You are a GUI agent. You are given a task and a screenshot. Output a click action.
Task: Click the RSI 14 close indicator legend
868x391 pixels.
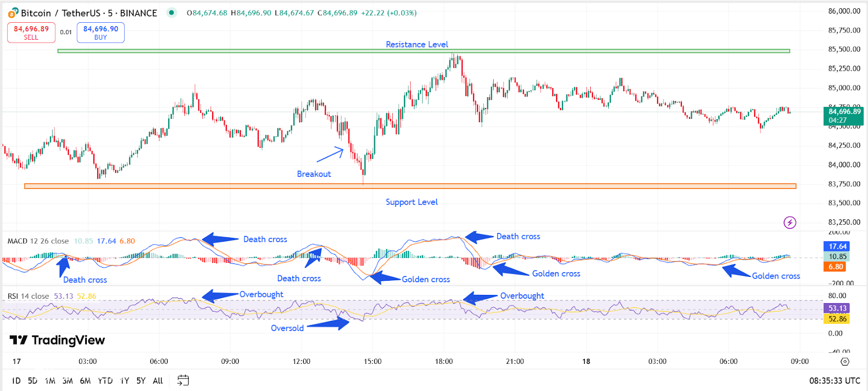(x=28, y=296)
